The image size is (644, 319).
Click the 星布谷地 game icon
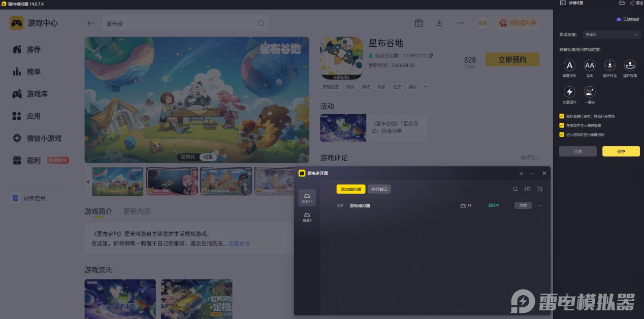(x=341, y=58)
